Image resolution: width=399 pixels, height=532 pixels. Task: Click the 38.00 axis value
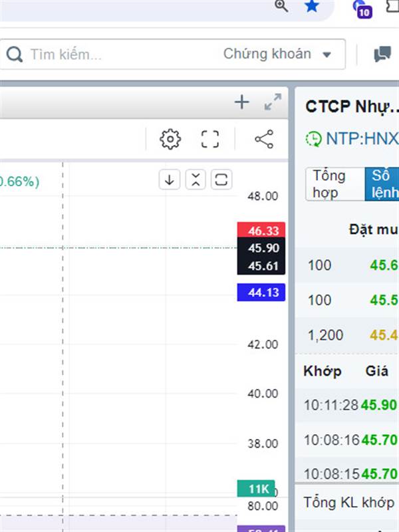(263, 444)
